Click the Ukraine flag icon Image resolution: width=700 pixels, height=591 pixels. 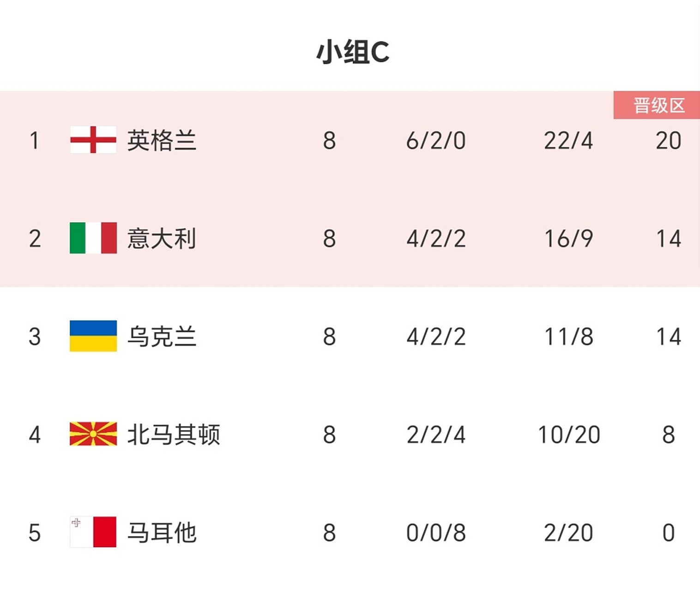click(93, 336)
